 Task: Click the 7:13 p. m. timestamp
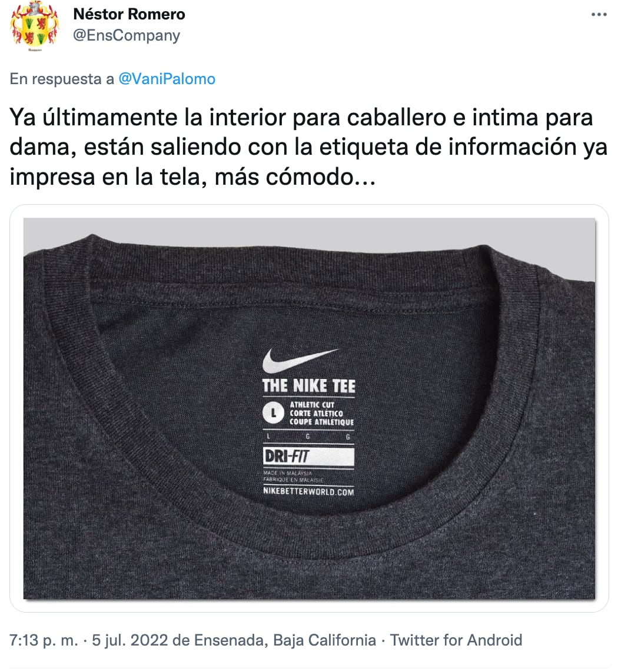click(x=44, y=640)
